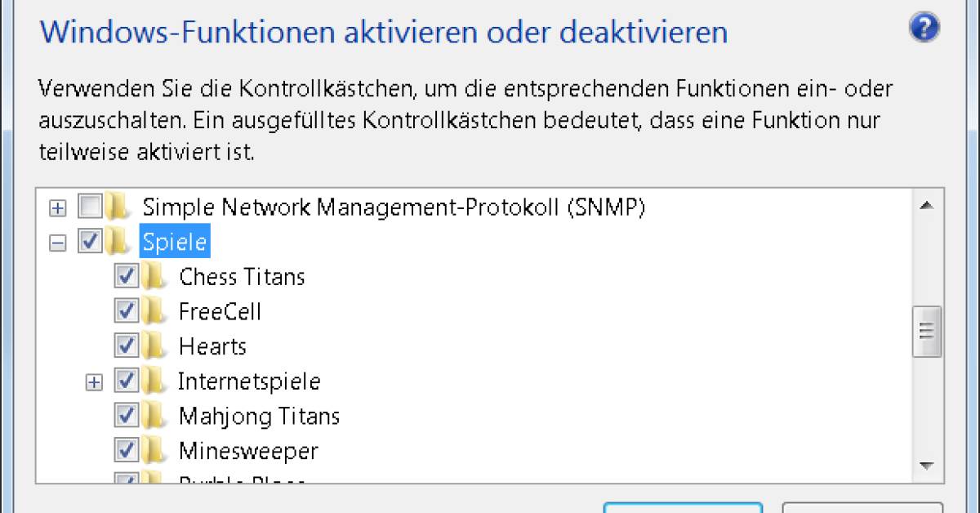Select the Mahjong Titans entry
This screenshot has width=980, height=513.
[x=258, y=415]
